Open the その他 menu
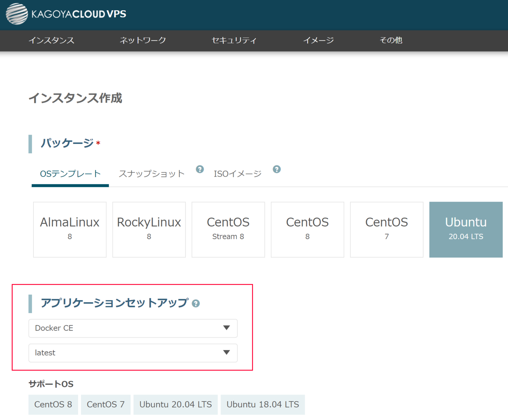The height and width of the screenshot is (420, 508). pos(391,40)
